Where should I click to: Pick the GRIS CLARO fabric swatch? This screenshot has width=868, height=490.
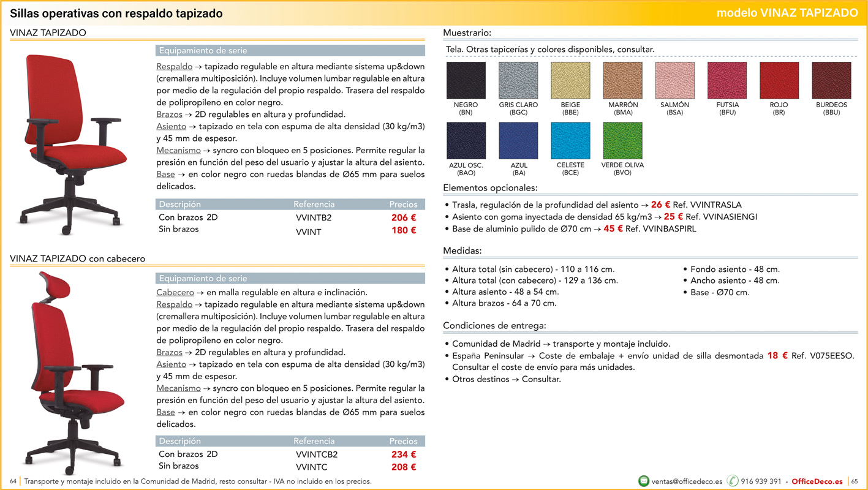[518, 80]
